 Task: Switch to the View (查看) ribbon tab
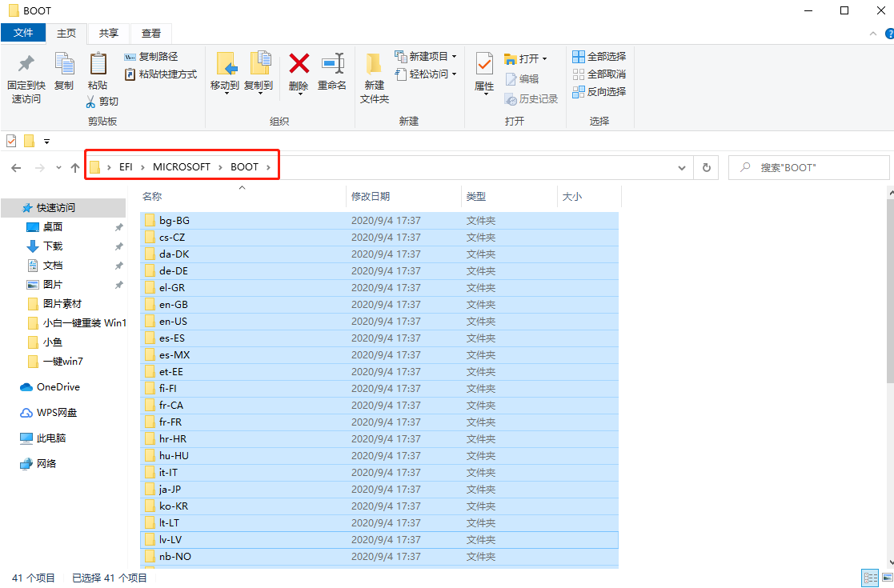pyautogui.click(x=150, y=33)
